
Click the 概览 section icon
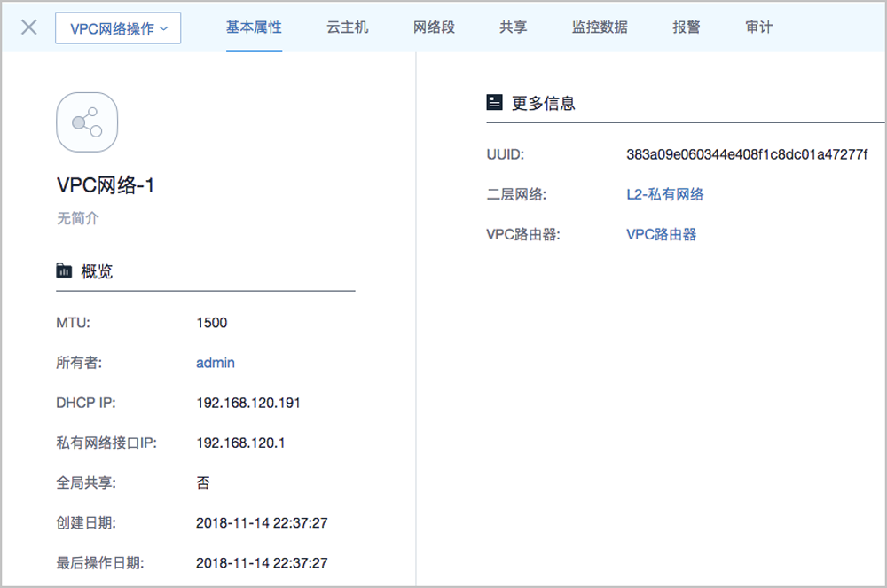(x=64, y=271)
